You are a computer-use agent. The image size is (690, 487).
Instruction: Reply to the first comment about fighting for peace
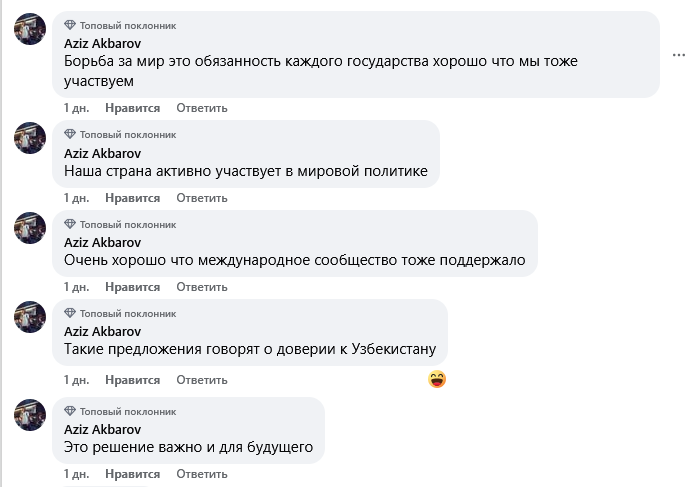(x=202, y=108)
